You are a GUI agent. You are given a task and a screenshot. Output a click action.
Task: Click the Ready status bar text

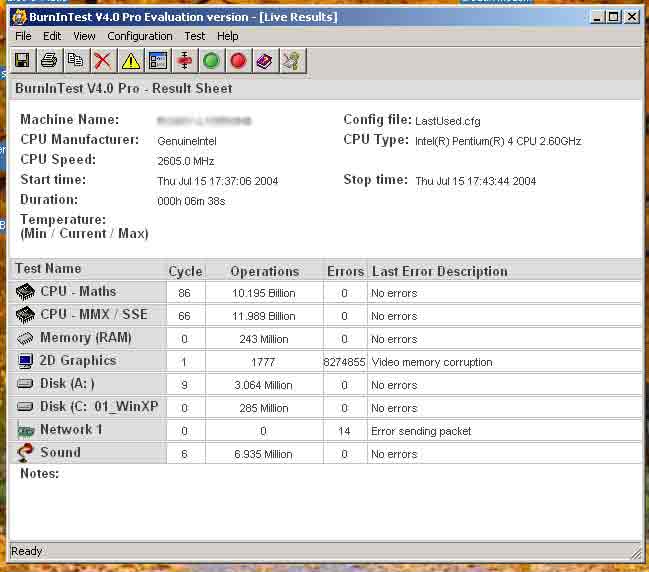[26, 551]
